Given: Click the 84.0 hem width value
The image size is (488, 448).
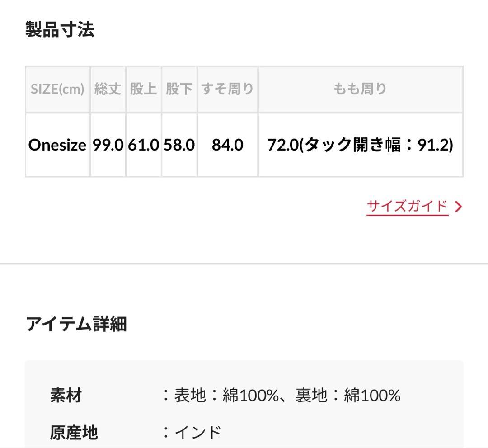Looking at the screenshot, I should coord(227,145).
